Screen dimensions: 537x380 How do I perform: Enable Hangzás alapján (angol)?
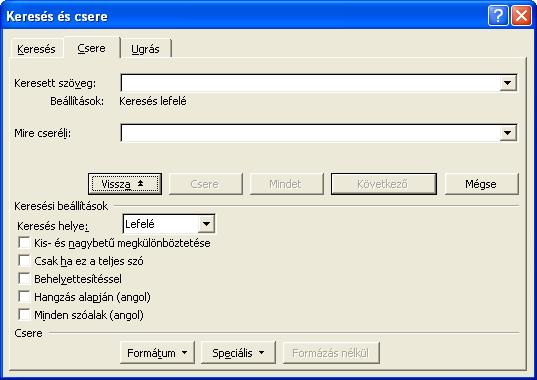click(x=24, y=296)
